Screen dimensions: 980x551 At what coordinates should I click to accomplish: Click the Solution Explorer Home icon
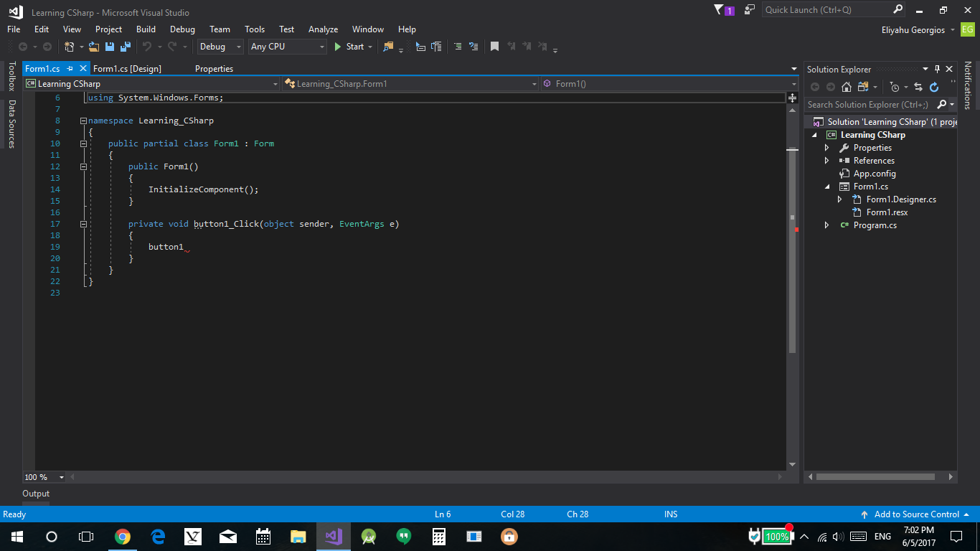(x=847, y=87)
